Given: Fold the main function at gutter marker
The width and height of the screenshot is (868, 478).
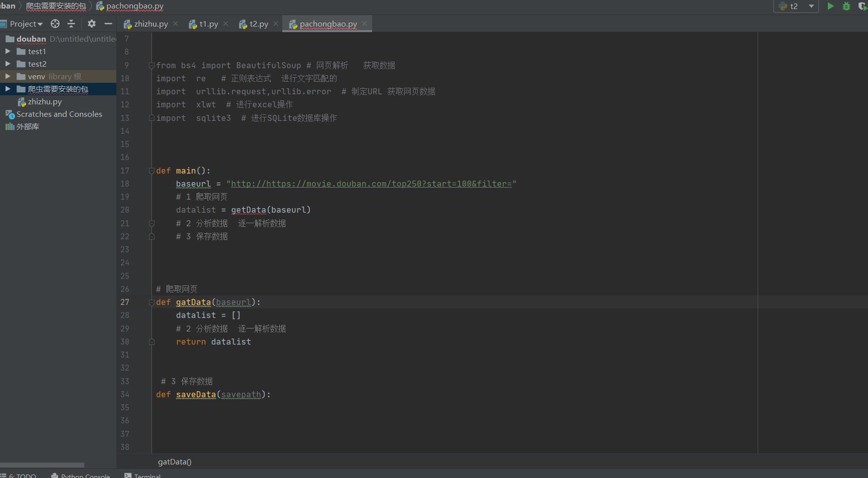Looking at the screenshot, I should [x=151, y=171].
